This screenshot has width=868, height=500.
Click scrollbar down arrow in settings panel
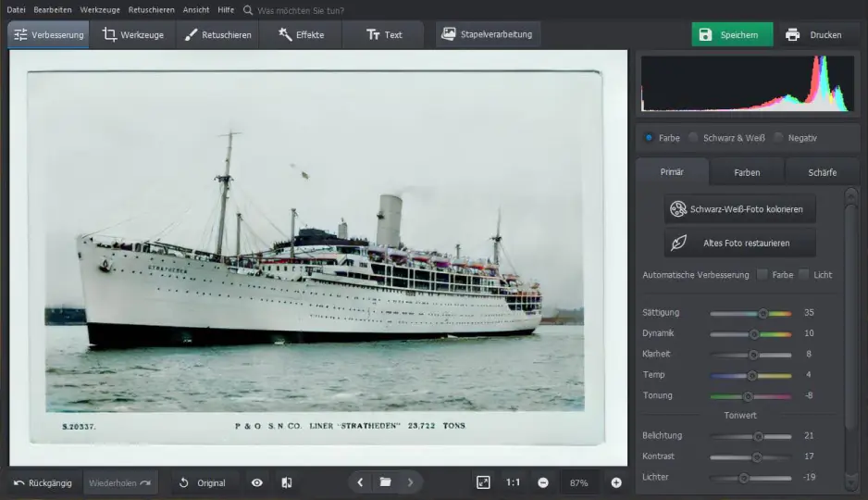click(x=850, y=483)
